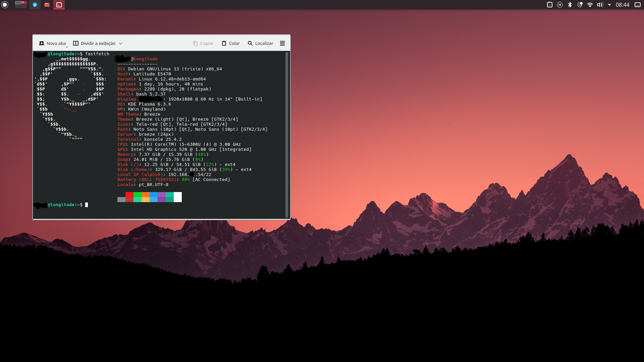Select the Konsole terminal taskbar icon

click(59, 5)
